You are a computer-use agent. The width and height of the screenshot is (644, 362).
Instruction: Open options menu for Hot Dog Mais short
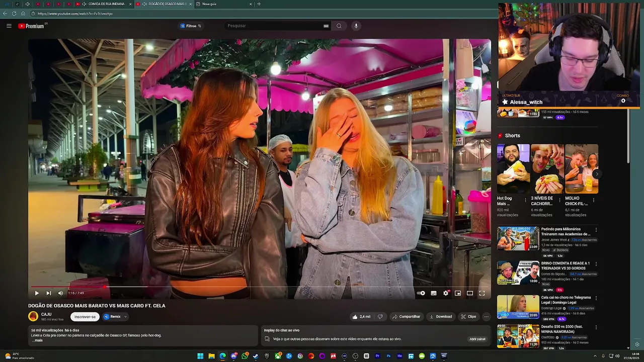[x=526, y=200]
